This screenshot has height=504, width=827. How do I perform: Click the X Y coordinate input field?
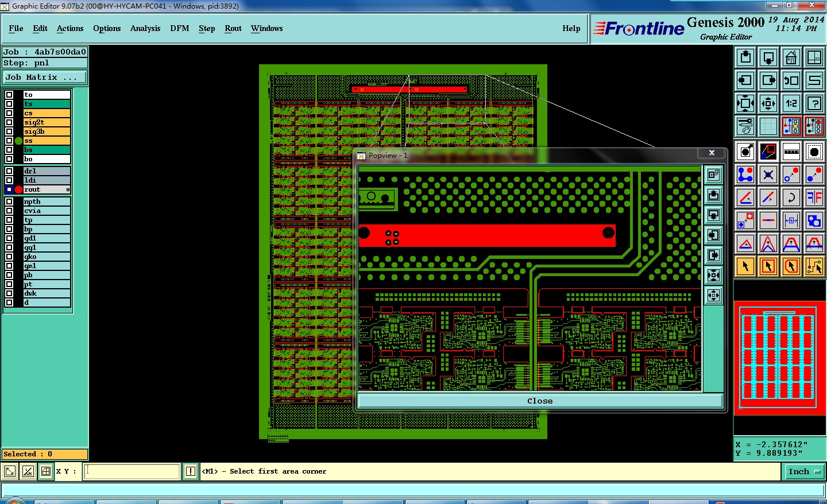[x=132, y=471]
